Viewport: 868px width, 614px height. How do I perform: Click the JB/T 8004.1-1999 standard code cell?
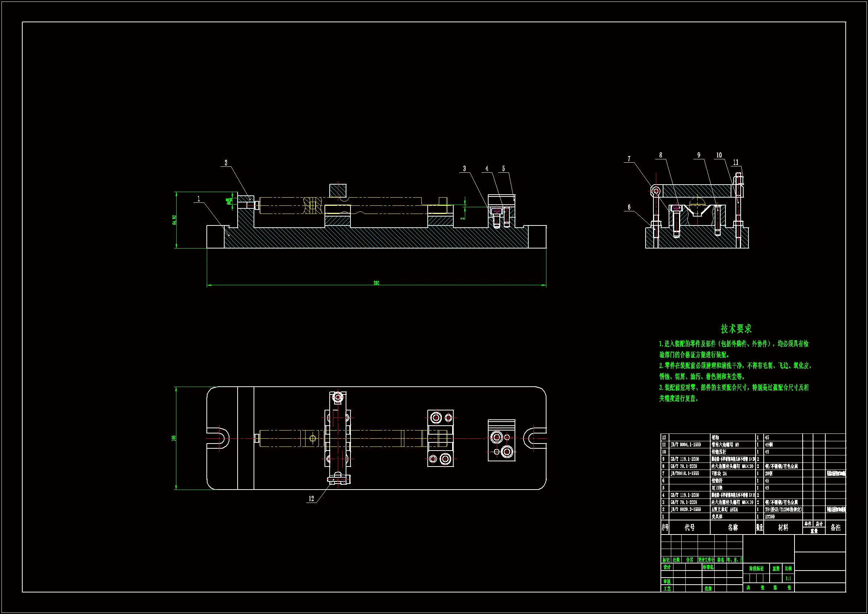coord(685,445)
